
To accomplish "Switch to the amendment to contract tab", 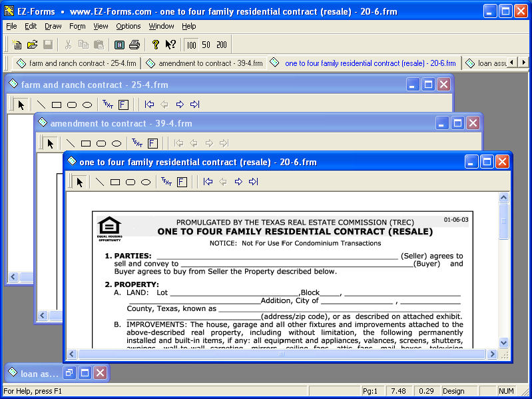I will 205,63.
